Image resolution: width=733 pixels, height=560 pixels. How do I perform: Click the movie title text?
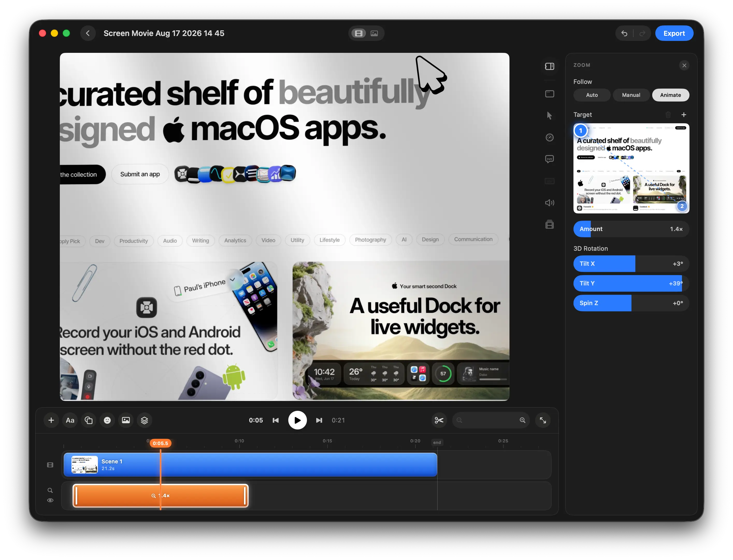(x=164, y=33)
